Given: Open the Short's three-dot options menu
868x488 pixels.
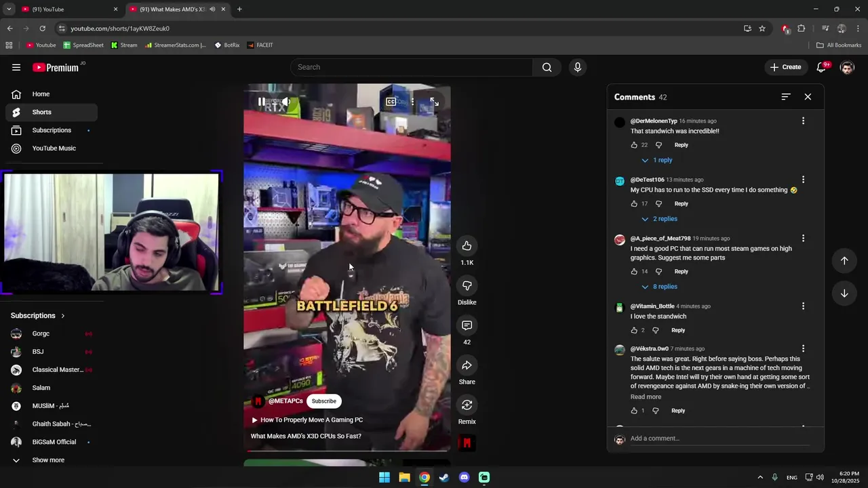Looking at the screenshot, I should click(412, 102).
